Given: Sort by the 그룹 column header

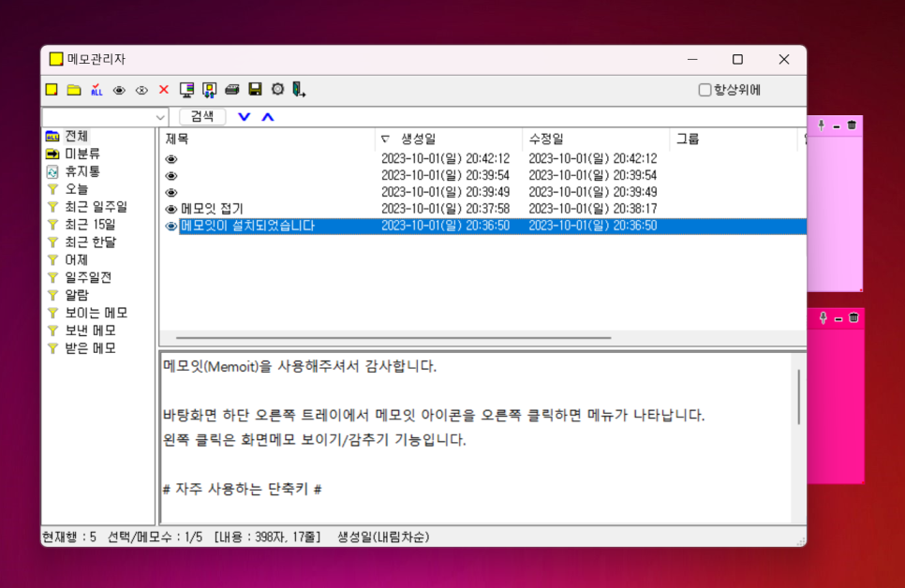Looking at the screenshot, I should 733,139.
